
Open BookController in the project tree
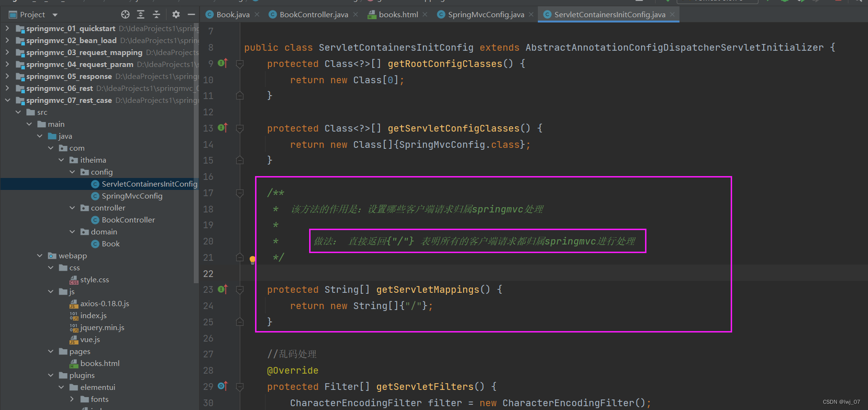(x=128, y=220)
